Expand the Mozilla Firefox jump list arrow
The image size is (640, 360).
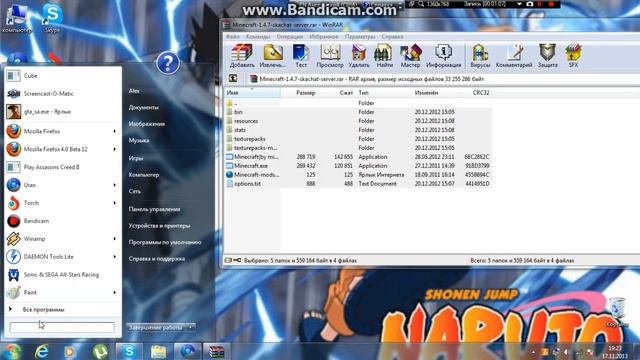[x=114, y=131]
